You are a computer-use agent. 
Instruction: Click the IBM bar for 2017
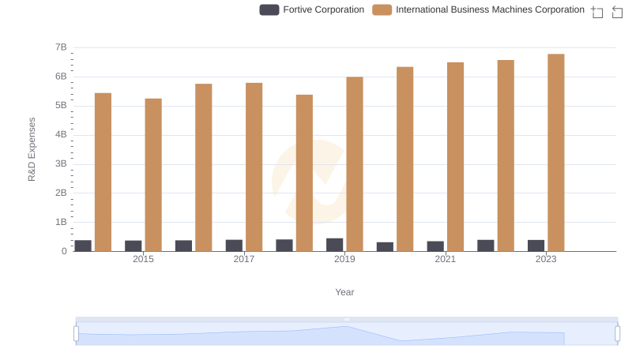pyautogui.click(x=254, y=167)
